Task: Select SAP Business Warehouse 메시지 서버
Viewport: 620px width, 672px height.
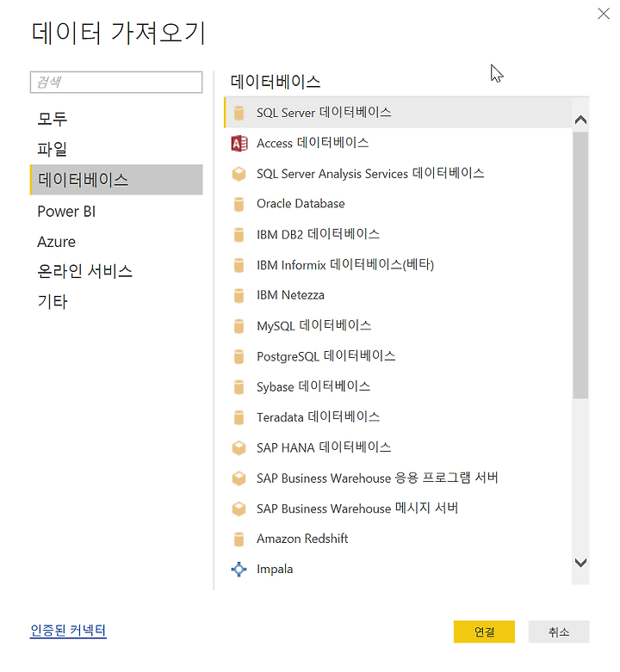Action: [x=398, y=509]
